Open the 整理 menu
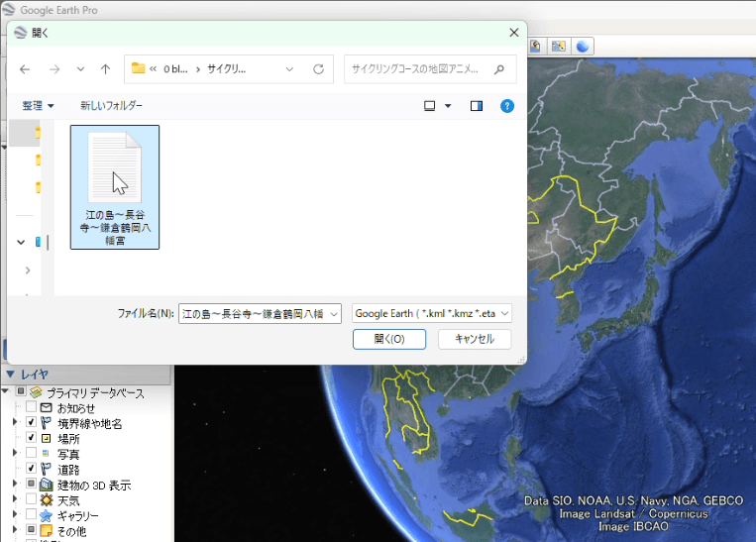Screen dimensions: 756x542 click(38, 106)
